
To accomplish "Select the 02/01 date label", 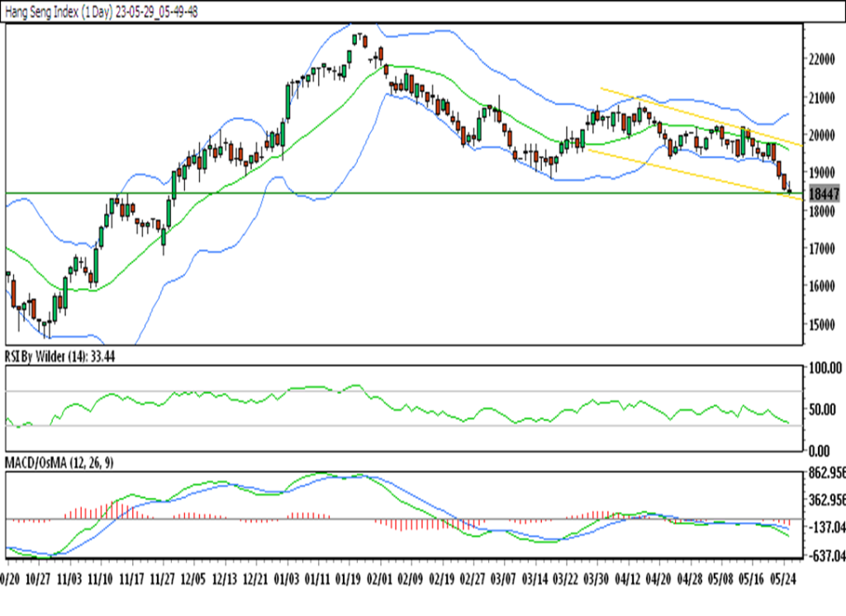I will point(379,580).
